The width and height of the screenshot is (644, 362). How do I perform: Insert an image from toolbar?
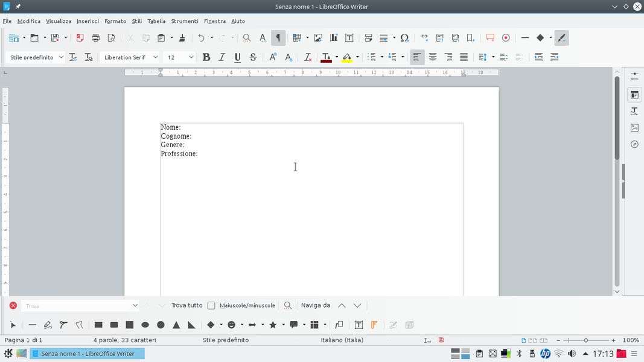pyautogui.click(x=318, y=38)
